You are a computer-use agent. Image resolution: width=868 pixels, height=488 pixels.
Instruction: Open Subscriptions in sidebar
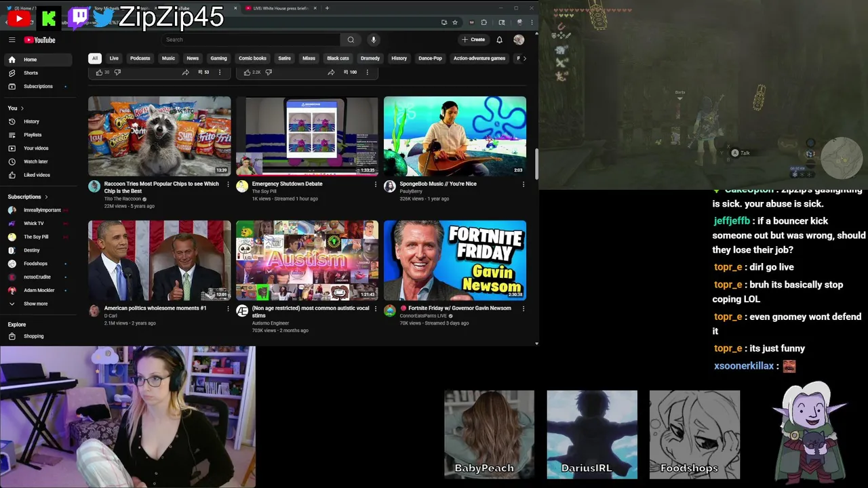click(39, 87)
